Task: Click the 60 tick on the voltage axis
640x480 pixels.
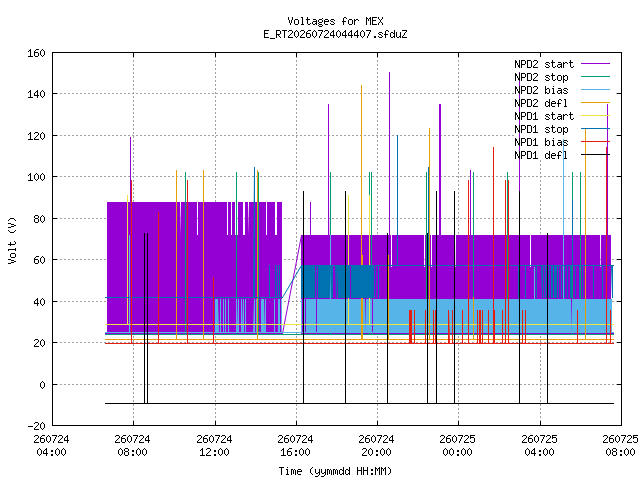Action: [x=39, y=260]
